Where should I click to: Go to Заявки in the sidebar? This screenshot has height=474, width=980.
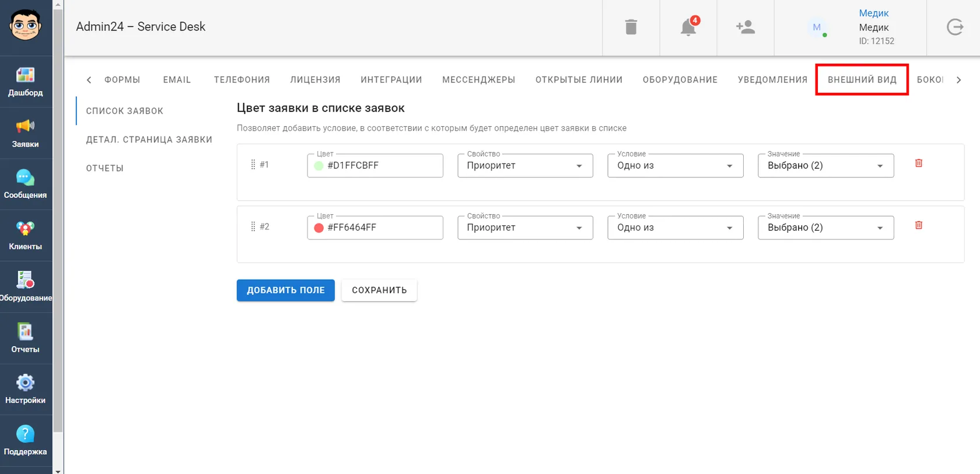pos(26,133)
